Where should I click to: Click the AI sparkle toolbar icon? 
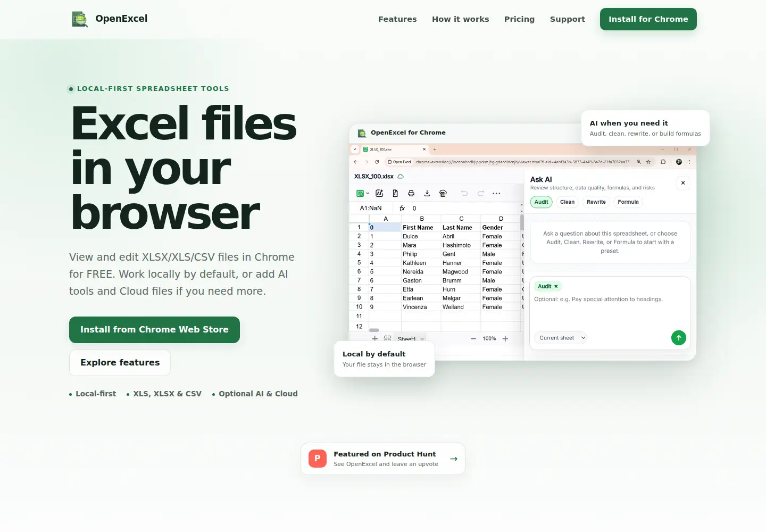[x=379, y=194]
